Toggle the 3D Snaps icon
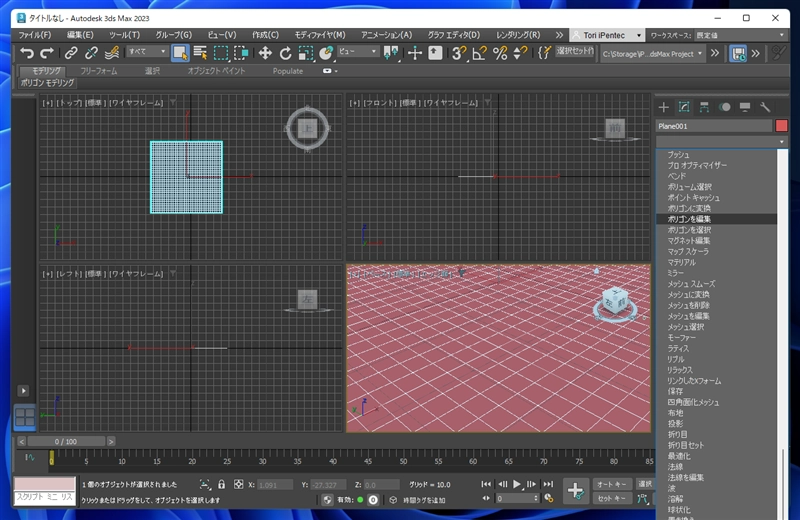 pyautogui.click(x=459, y=53)
